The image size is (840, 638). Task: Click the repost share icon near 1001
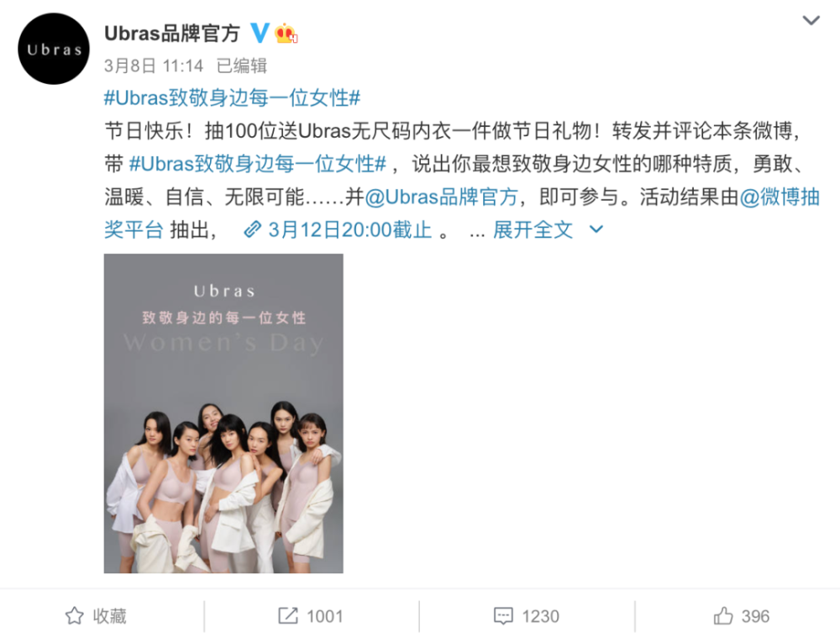point(287,615)
